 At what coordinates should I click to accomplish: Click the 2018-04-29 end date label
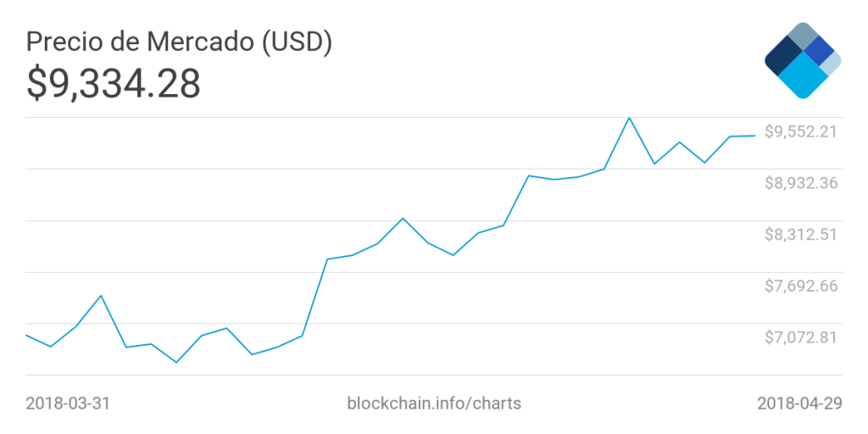point(800,403)
